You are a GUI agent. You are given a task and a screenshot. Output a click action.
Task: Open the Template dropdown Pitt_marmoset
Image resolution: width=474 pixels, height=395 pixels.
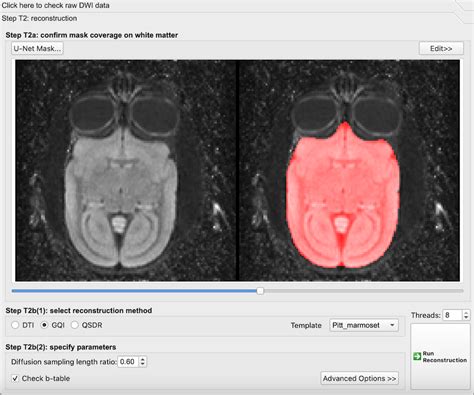point(363,325)
